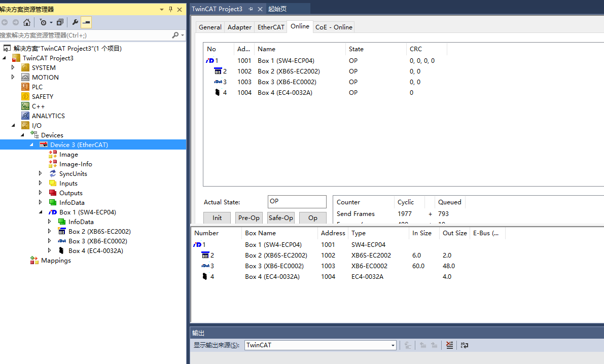This screenshot has width=604, height=364.
Task: Select the Mappings tree item
Action: coord(56,261)
